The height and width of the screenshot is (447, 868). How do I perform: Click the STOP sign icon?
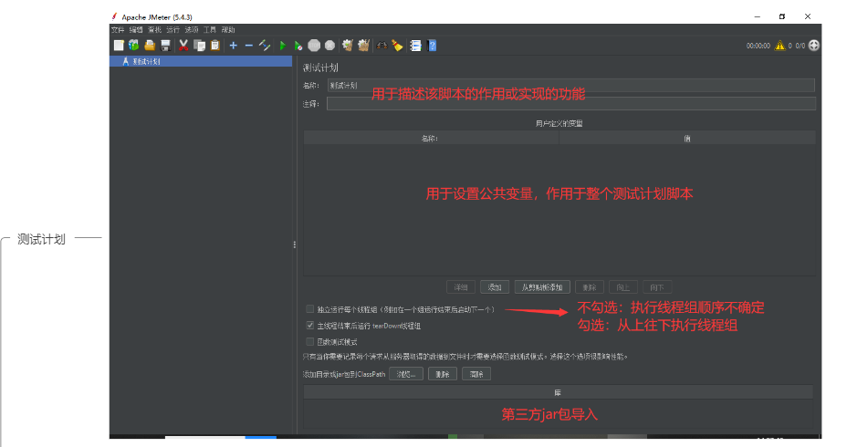coord(314,46)
